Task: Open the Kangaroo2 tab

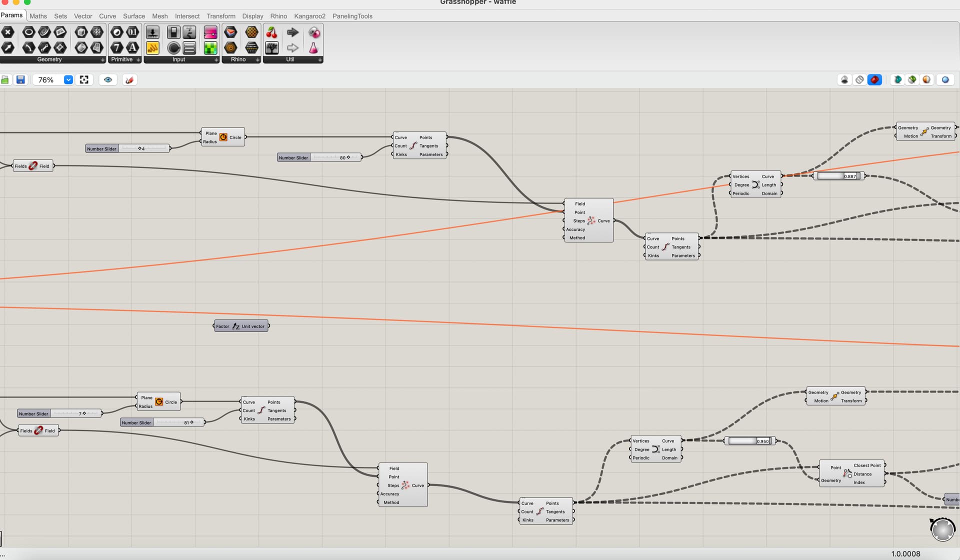Action: point(309,16)
